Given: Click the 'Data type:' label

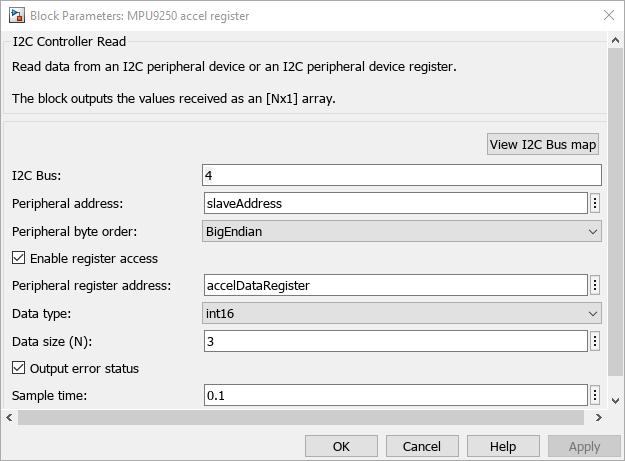Looking at the screenshot, I should coord(41,314).
